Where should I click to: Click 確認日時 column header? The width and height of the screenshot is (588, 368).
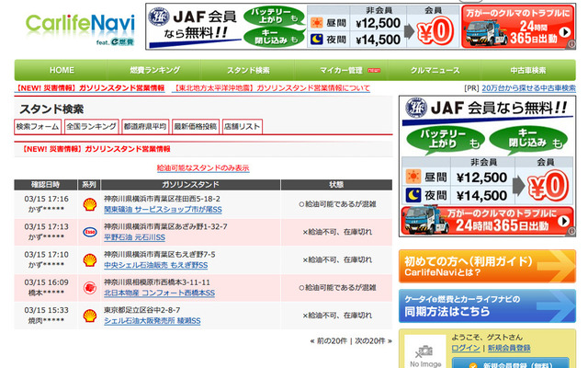pos(45,184)
